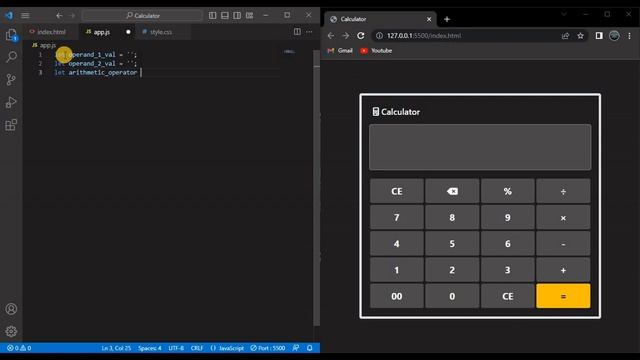Screen dimensions: 640x360
Task: Open VS Code hamburger menu
Action: click(x=25, y=16)
